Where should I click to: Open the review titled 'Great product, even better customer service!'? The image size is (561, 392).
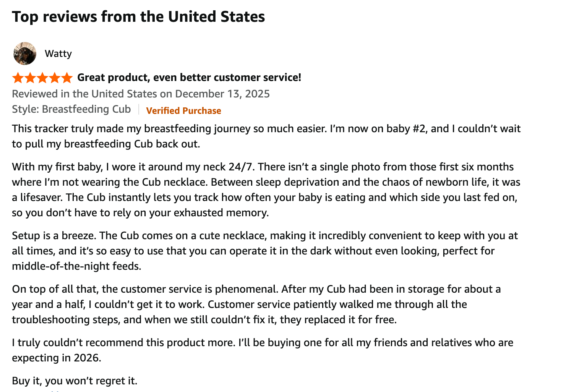pos(189,78)
